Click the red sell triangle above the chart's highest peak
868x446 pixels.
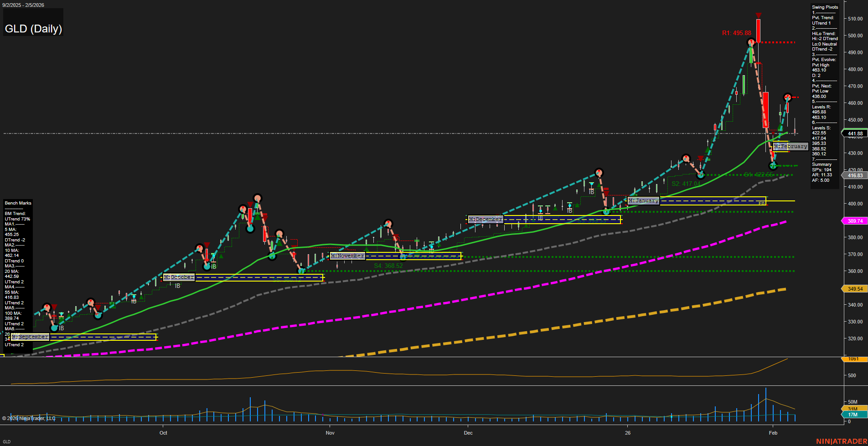click(x=758, y=15)
